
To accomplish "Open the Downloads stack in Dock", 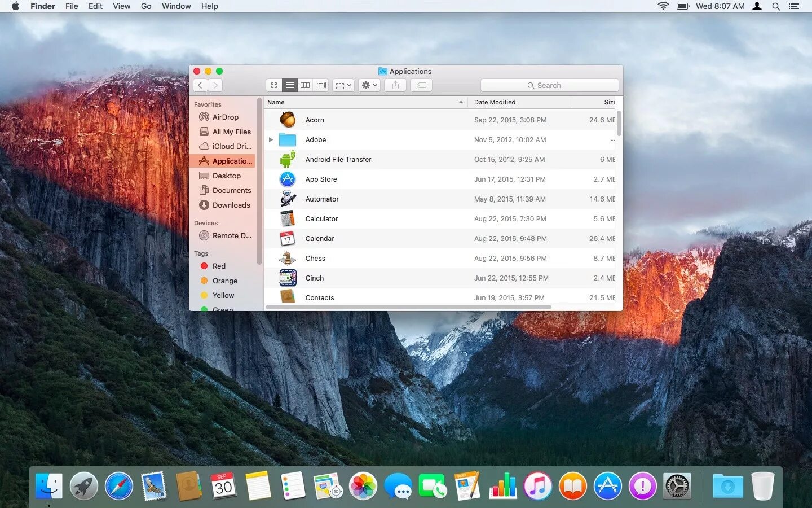I will click(727, 486).
